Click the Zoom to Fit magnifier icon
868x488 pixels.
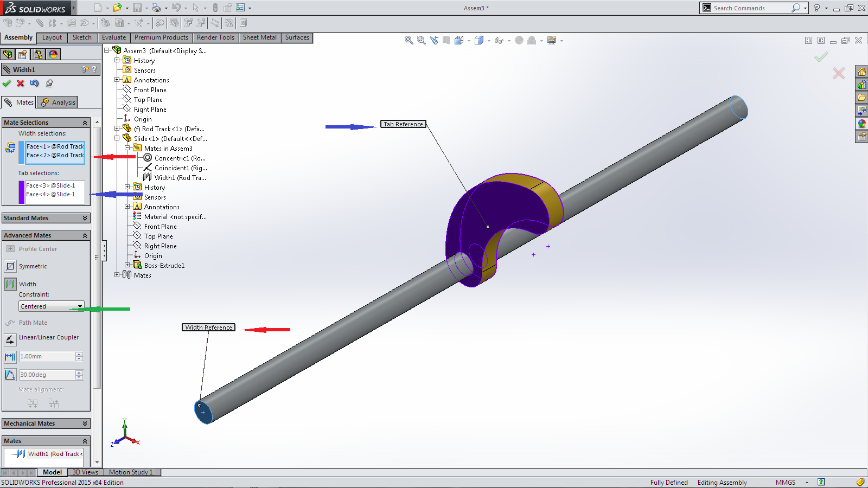point(409,40)
